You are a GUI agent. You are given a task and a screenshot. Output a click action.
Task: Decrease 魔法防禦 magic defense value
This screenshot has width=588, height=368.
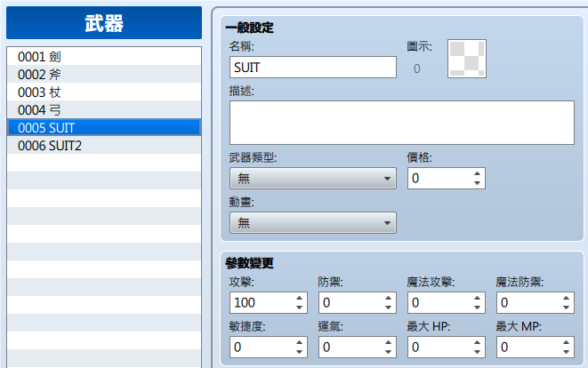point(566,308)
